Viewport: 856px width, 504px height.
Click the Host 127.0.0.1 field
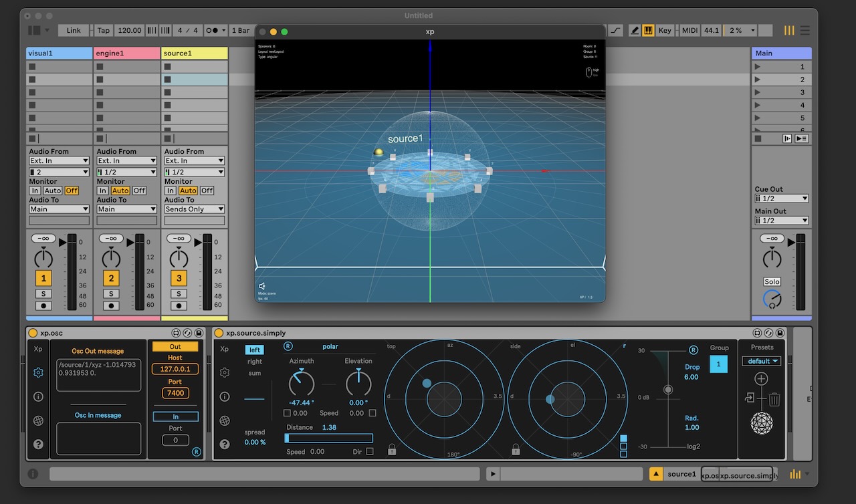pyautogui.click(x=175, y=369)
